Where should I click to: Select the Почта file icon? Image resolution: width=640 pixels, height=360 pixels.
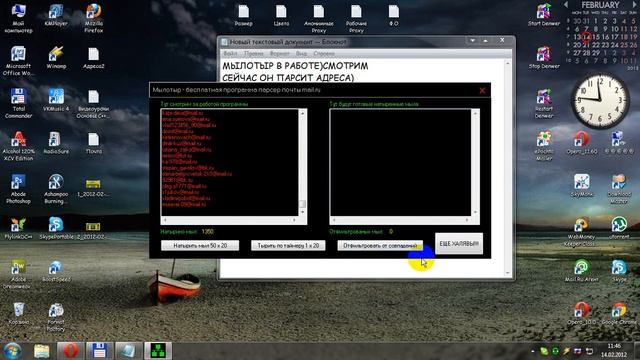93,143
